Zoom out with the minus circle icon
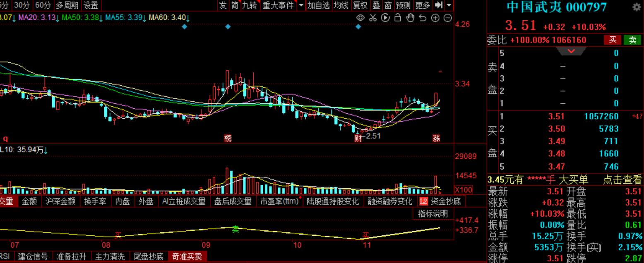Image resolution: width=644 pixels, height=263 pixels. [x=447, y=18]
